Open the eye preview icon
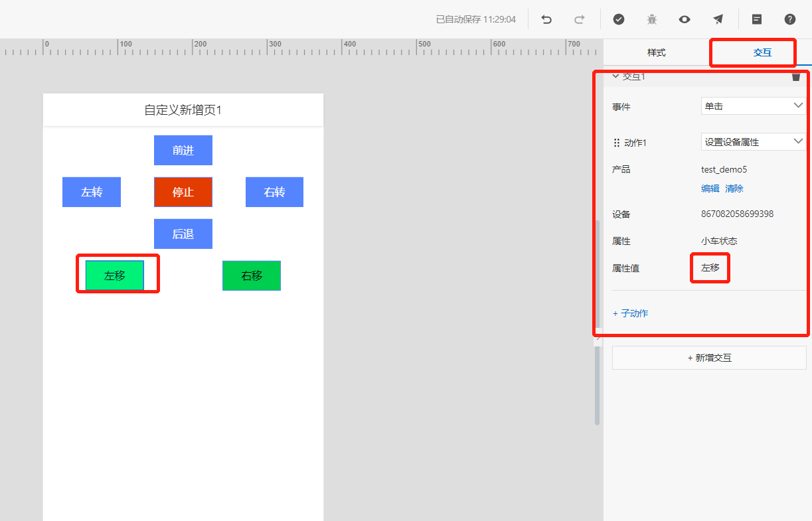 [685, 19]
